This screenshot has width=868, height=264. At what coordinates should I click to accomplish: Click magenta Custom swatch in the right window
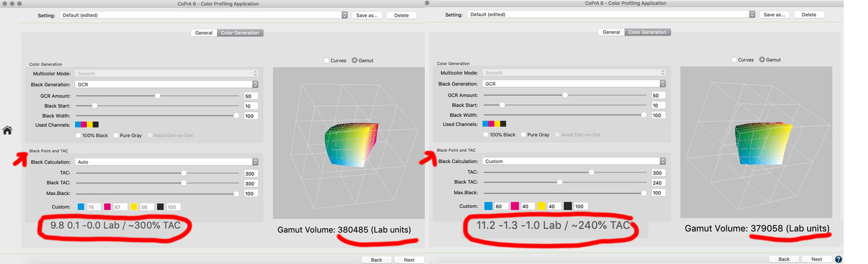515,206
